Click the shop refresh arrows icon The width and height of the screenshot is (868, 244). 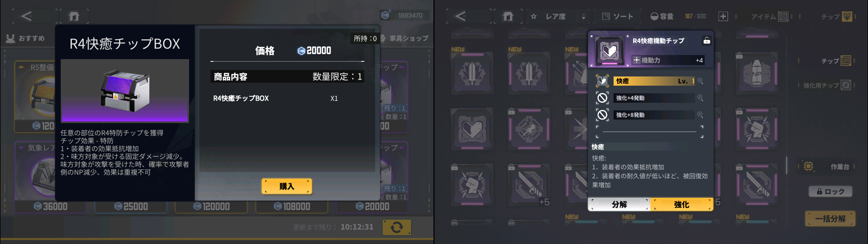[397, 227]
